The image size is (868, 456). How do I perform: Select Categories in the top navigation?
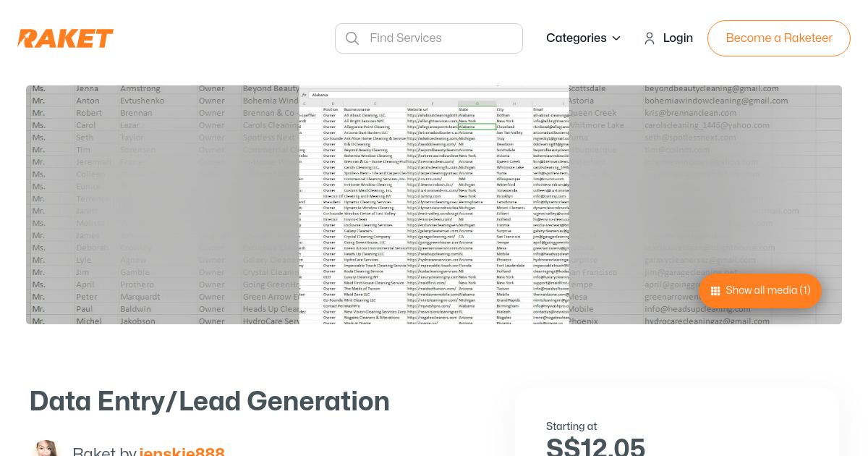point(576,38)
